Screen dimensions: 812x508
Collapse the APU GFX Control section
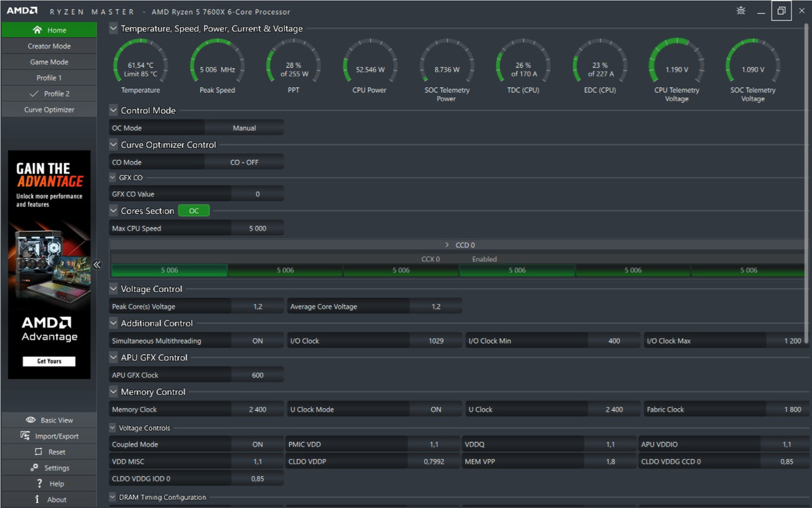click(113, 357)
